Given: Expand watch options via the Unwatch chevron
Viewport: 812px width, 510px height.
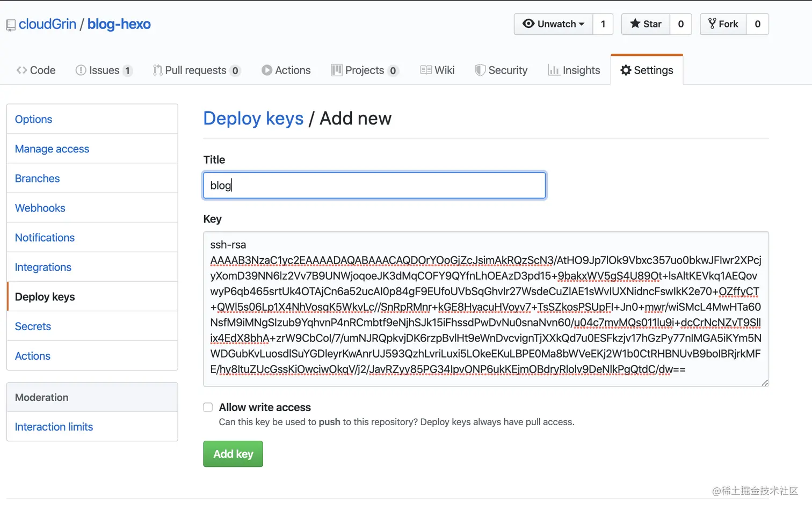Looking at the screenshot, I should pyautogui.click(x=583, y=24).
